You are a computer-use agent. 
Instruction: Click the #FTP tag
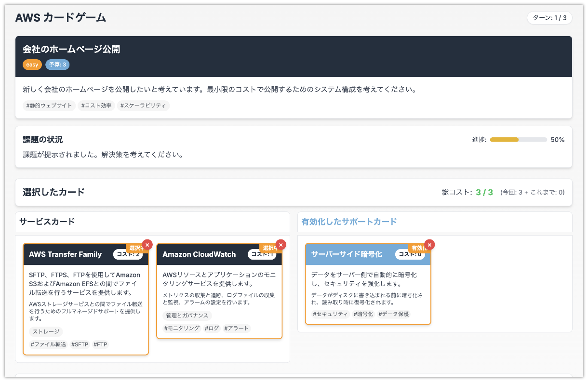[100, 344]
